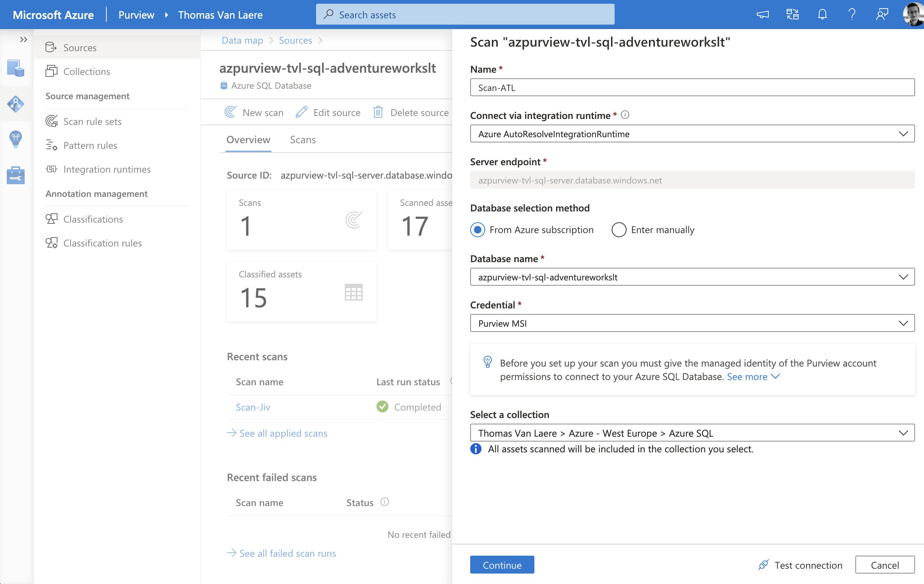Select From Azure subscription radio button
The height and width of the screenshot is (584, 924).
point(477,230)
